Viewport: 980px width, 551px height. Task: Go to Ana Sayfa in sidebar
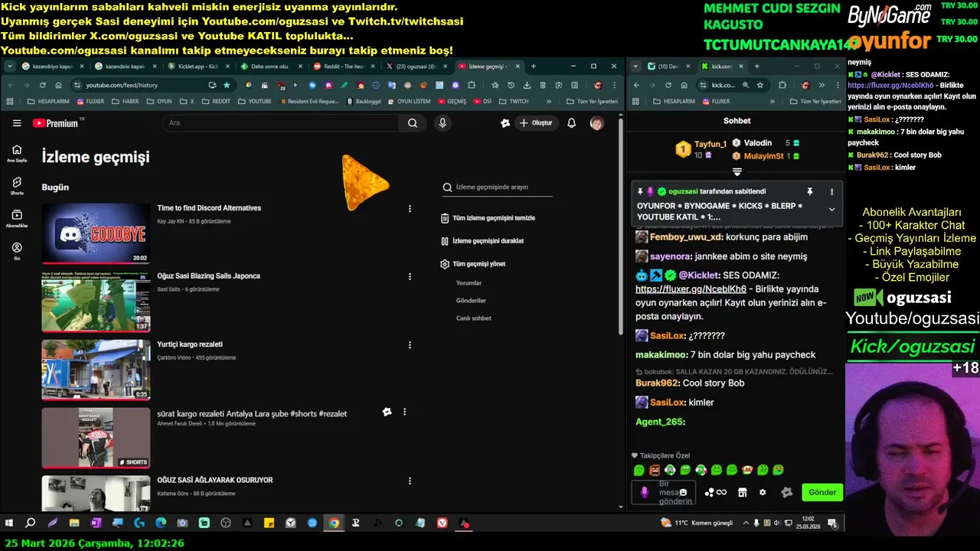[x=17, y=153]
